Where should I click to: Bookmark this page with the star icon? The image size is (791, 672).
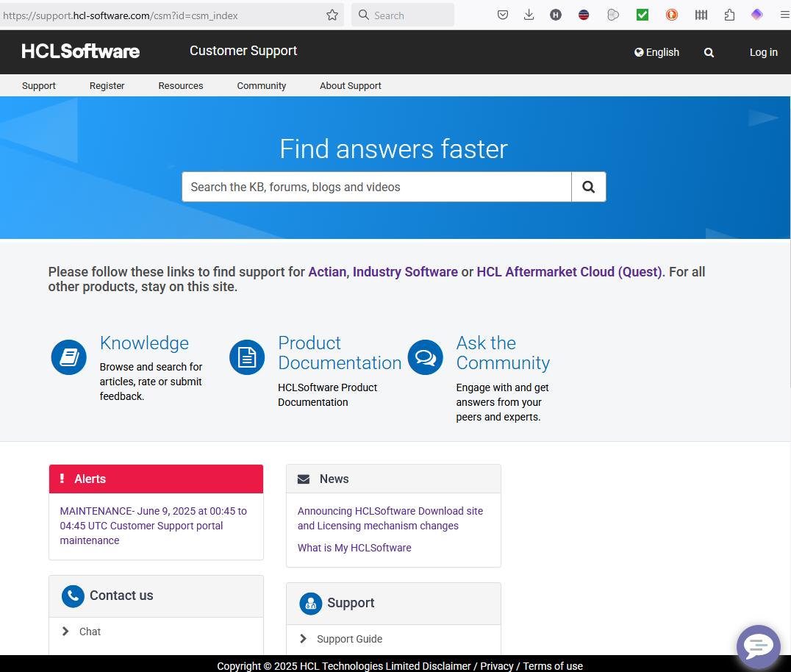(x=332, y=15)
